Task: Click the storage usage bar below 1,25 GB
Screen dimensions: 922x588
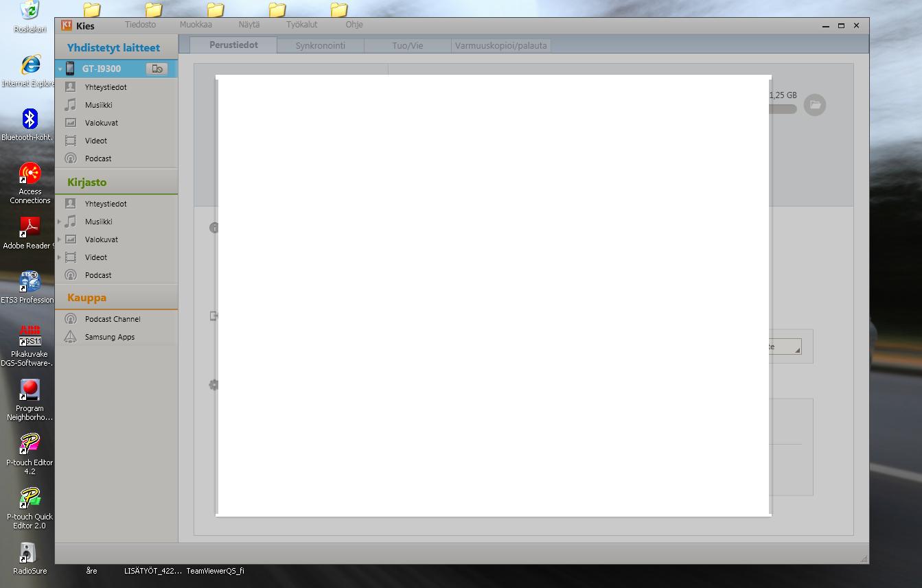Action: (x=783, y=108)
